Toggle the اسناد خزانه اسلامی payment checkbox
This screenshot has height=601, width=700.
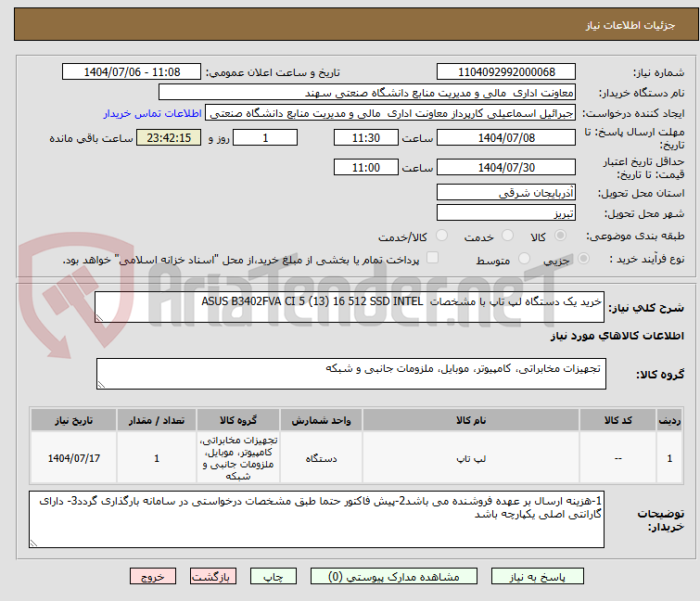coord(432,259)
